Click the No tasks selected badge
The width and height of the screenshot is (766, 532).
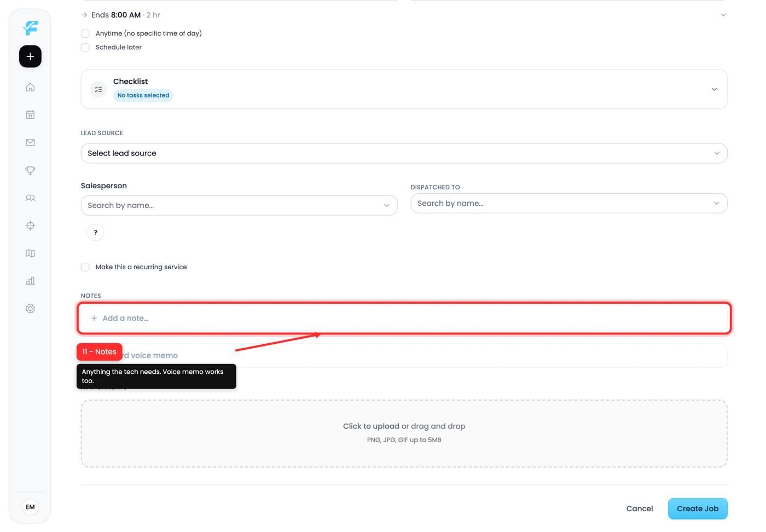tap(143, 95)
